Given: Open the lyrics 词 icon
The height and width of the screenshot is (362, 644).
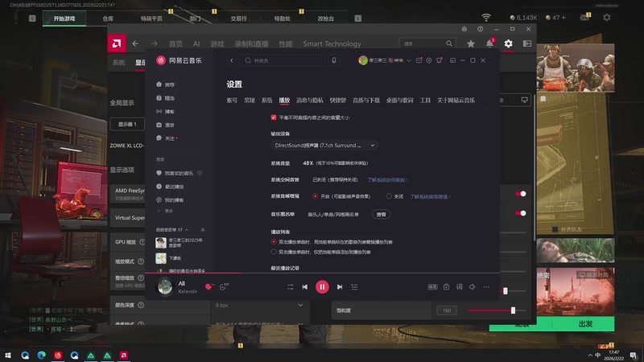Looking at the screenshot, I should pos(459,287).
